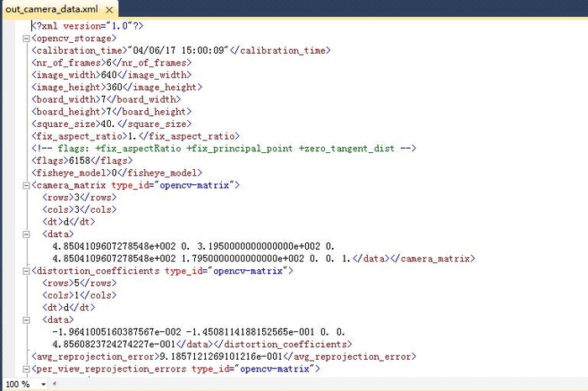Click the flags value 6158
This screenshot has width=588, height=391.
76,160
